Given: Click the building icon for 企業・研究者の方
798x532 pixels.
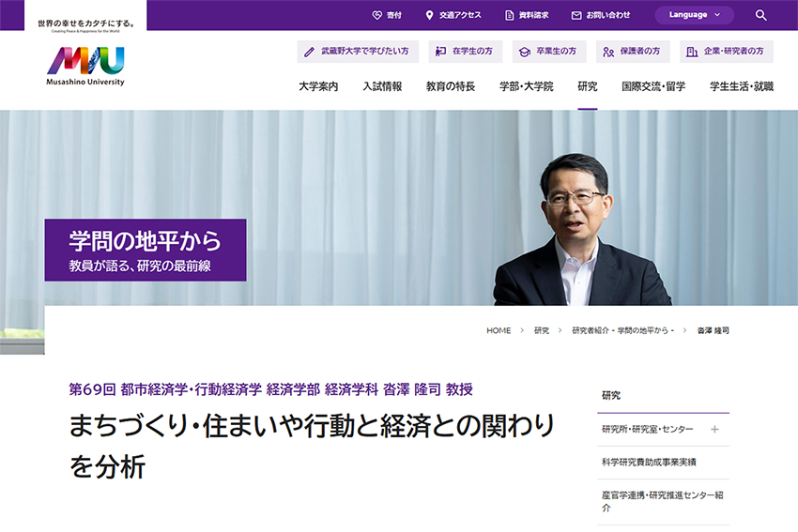Looking at the screenshot, I should pyautogui.click(x=691, y=52).
